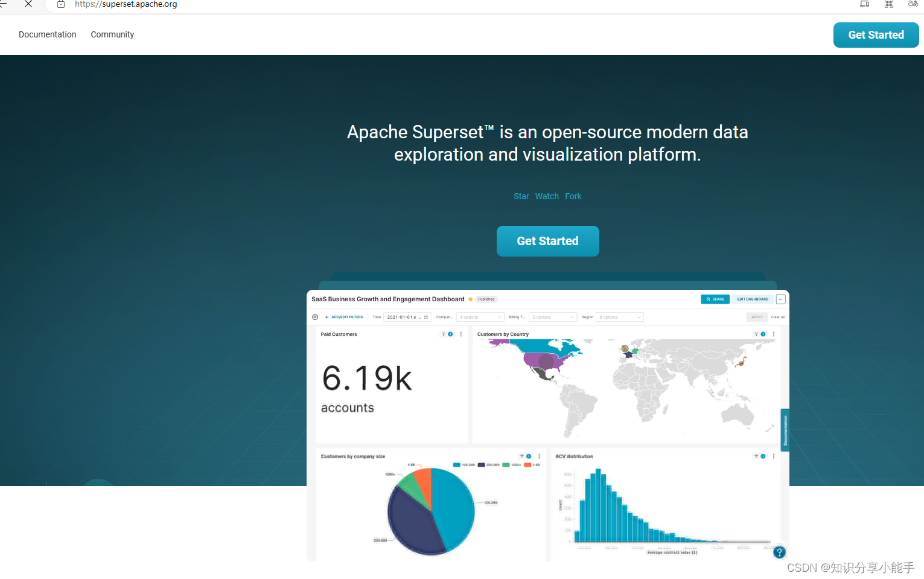The height and width of the screenshot is (579, 924).
Task: Click filter icon on Customers by company size
Action: click(522, 456)
